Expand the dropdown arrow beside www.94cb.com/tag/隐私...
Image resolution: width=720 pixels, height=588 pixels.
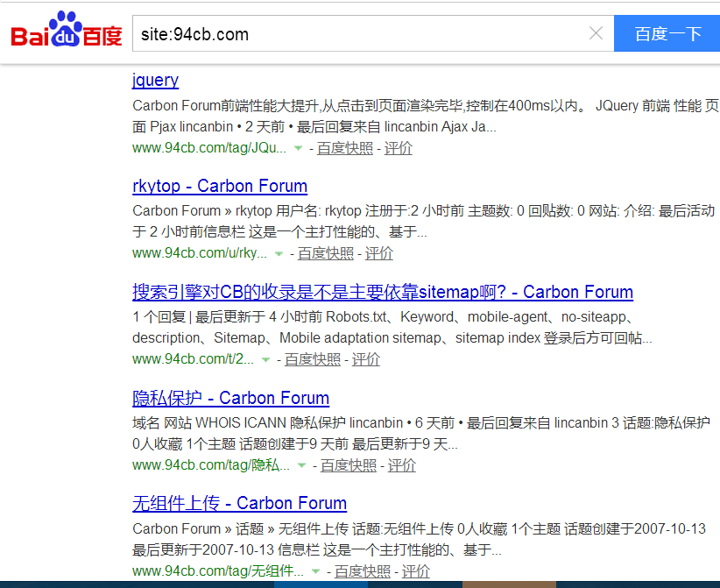(301, 465)
